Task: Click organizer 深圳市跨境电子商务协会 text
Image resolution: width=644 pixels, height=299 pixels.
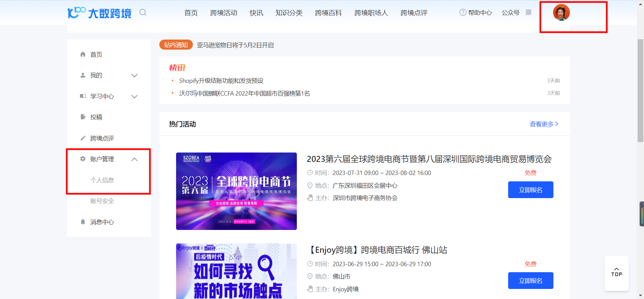Action: 365,198
